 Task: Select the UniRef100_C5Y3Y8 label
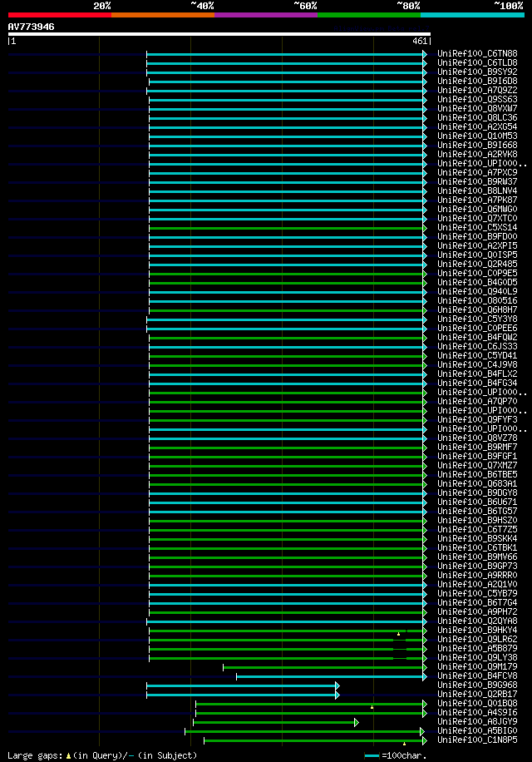pos(477,319)
